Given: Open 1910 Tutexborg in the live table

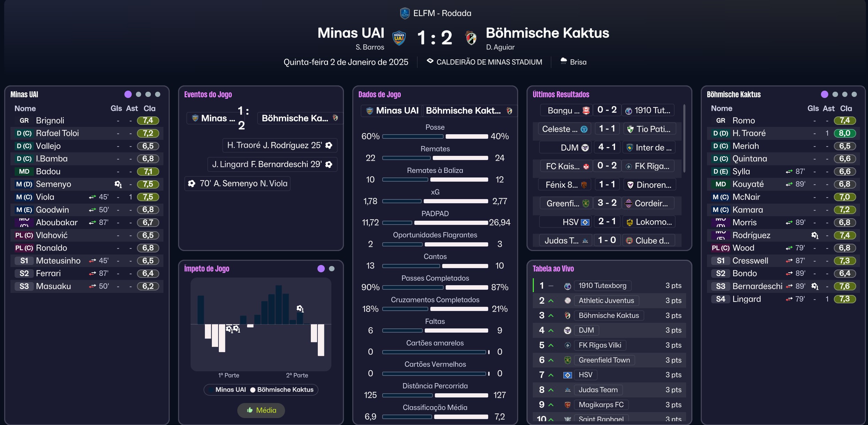Looking at the screenshot, I should point(602,286).
